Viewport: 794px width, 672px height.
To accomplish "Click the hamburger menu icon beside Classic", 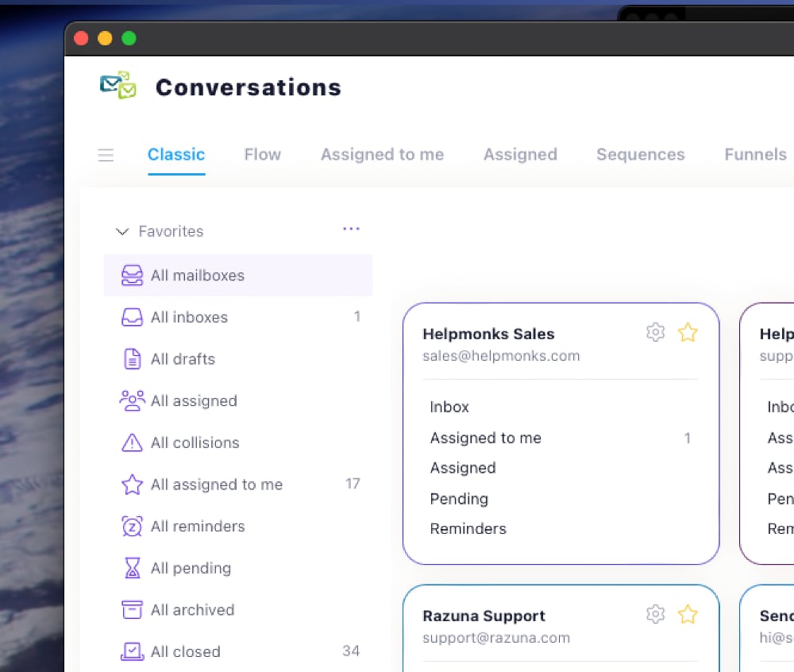I will click(x=106, y=155).
